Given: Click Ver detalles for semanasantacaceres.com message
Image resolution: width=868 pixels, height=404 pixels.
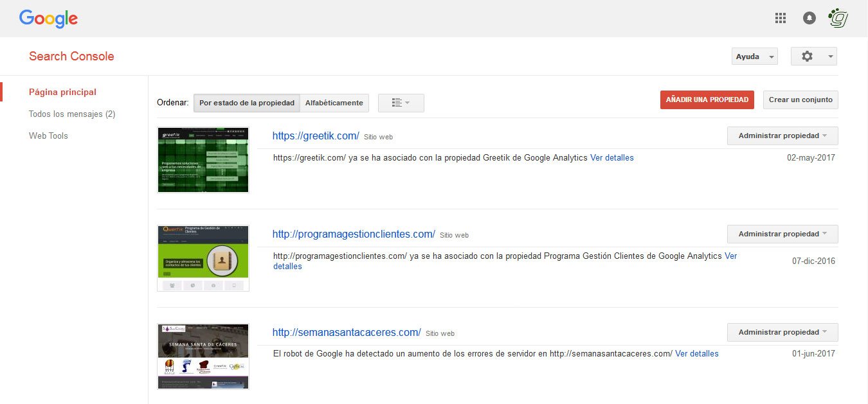Looking at the screenshot, I should pos(697,353).
